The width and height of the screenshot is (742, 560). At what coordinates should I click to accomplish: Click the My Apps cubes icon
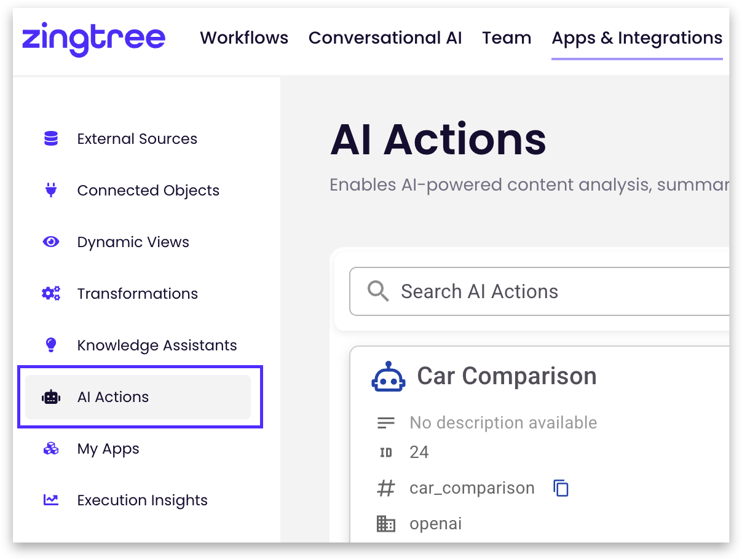51,449
